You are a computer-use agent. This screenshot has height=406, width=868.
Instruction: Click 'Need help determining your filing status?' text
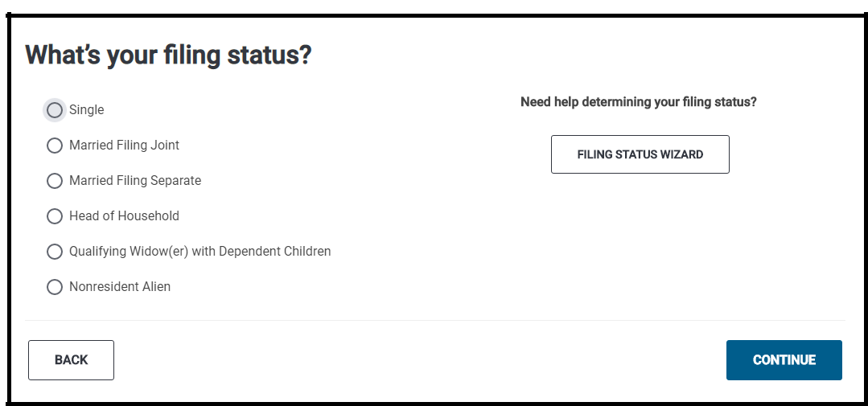pyautogui.click(x=639, y=102)
